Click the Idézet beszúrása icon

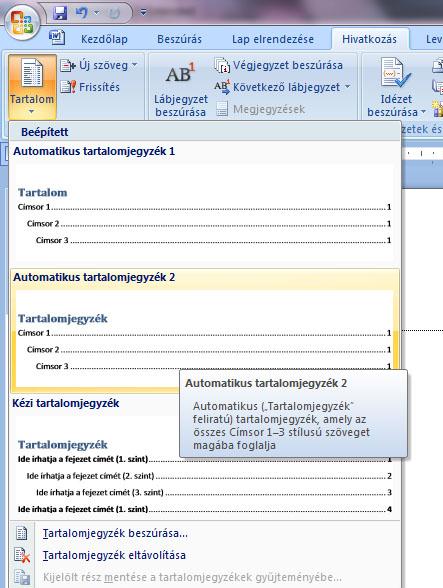395,72
